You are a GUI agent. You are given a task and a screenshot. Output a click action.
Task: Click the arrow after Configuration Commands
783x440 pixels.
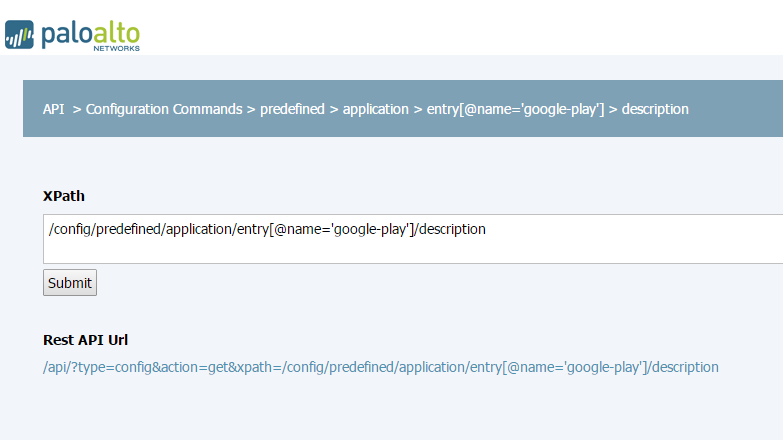pyautogui.click(x=251, y=109)
